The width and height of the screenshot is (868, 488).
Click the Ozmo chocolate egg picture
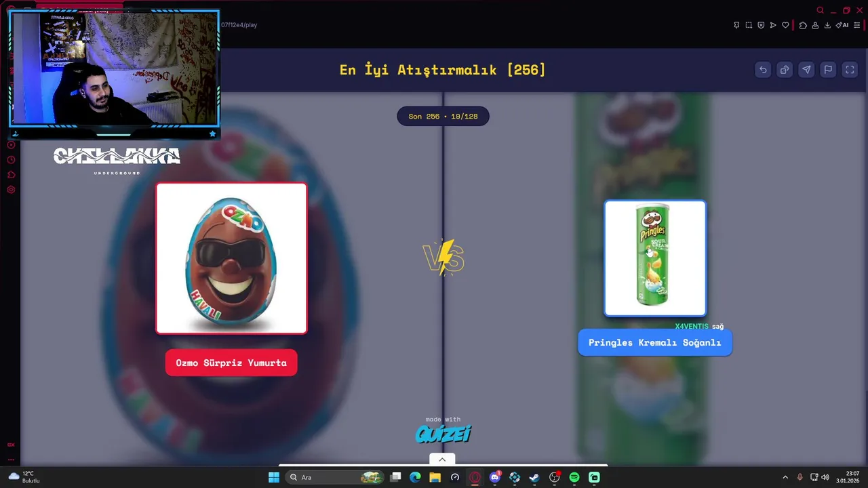[231, 258]
